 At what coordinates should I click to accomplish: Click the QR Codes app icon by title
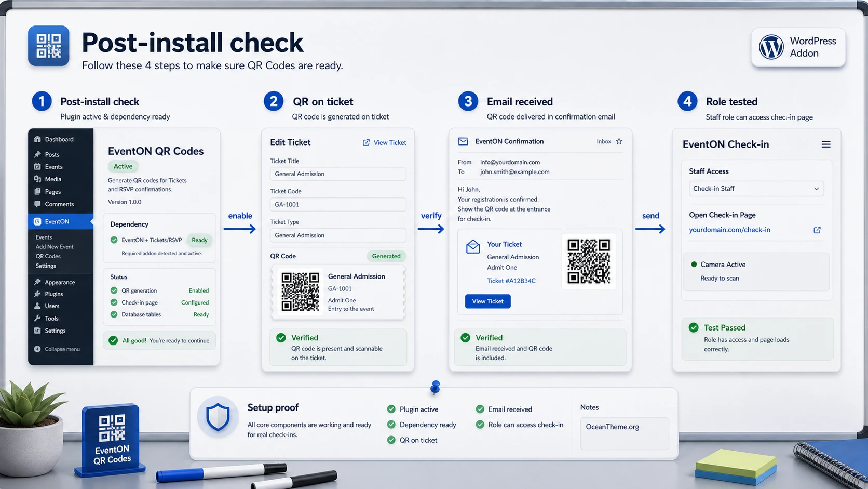[x=49, y=46]
